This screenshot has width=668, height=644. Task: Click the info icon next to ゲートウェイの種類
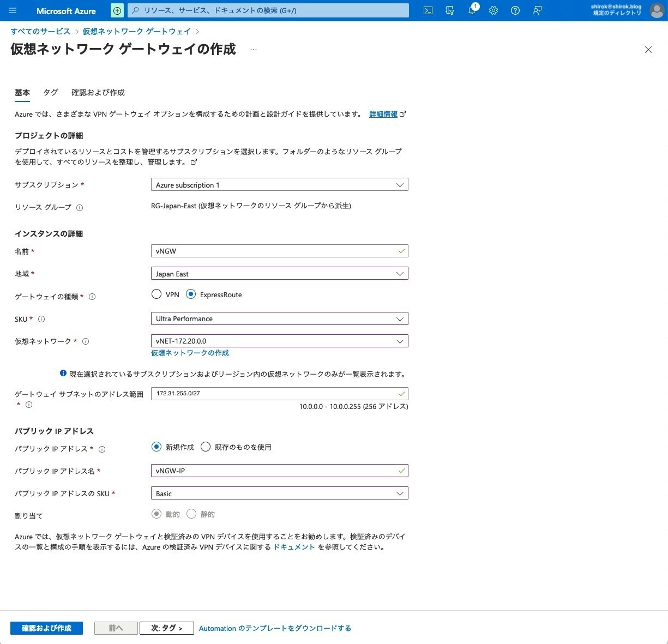click(x=92, y=297)
